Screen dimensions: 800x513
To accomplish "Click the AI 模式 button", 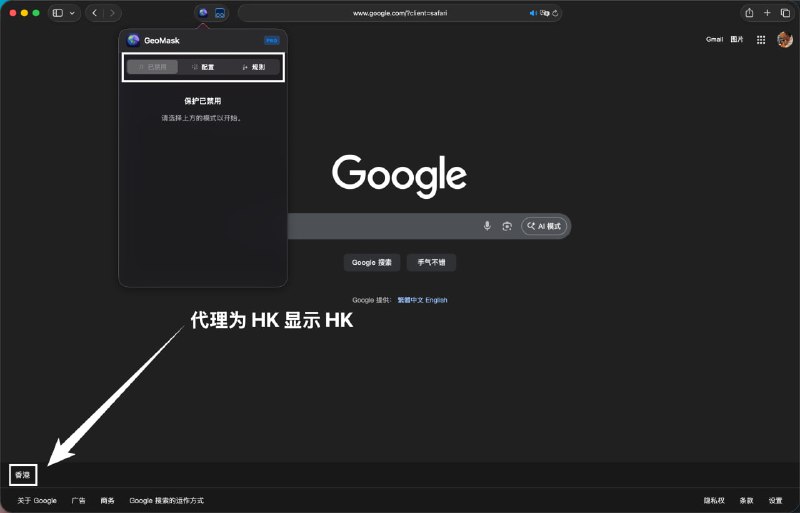I will pos(544,226).
